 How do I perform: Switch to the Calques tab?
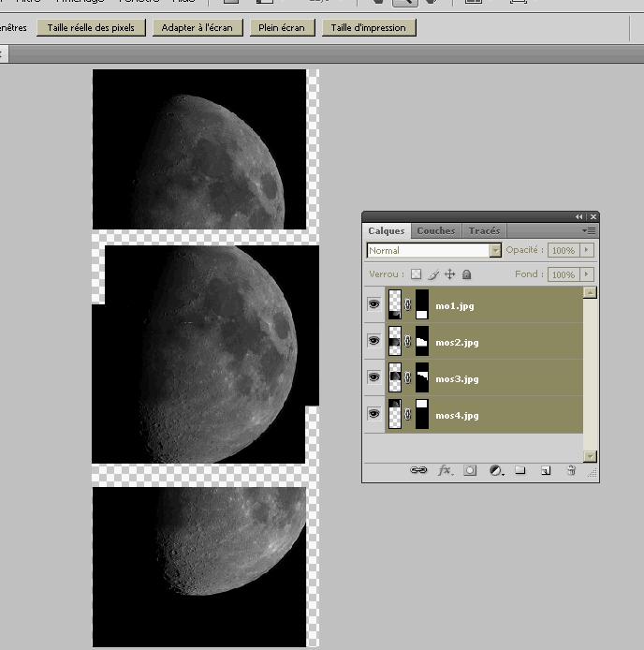[x=387, y=231]
